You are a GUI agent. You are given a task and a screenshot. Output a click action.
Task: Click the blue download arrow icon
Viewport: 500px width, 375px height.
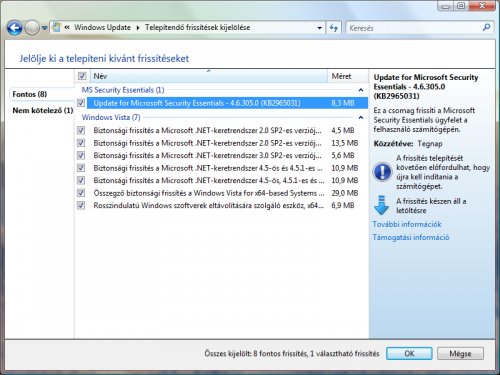tap(381, 205)
